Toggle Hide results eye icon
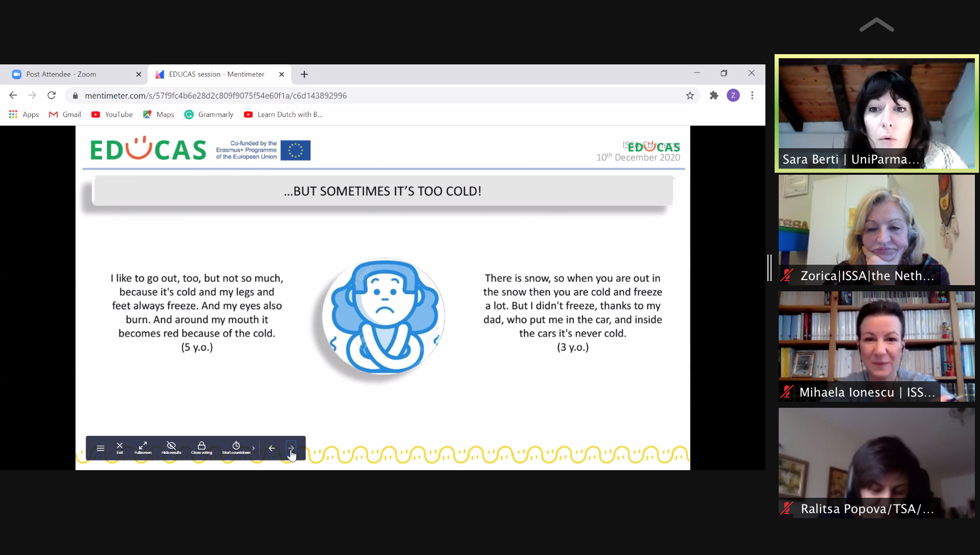Screen dimensions: 980x555 pyautogui.click(x=171, y=448)
